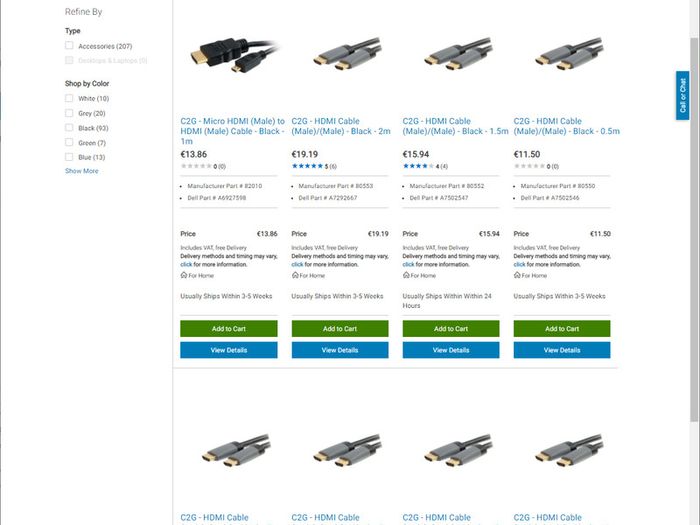Add the €11.50 HDMI 0.5m cable to cart
This screenshot has height=525, width=700.
(x=562, y=329)
